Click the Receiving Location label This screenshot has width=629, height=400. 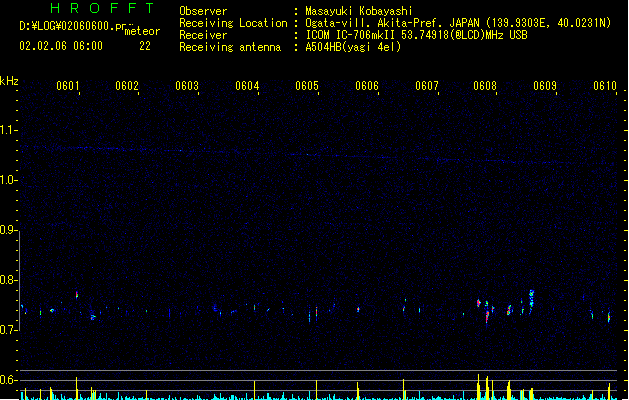(x=233, y=23)
